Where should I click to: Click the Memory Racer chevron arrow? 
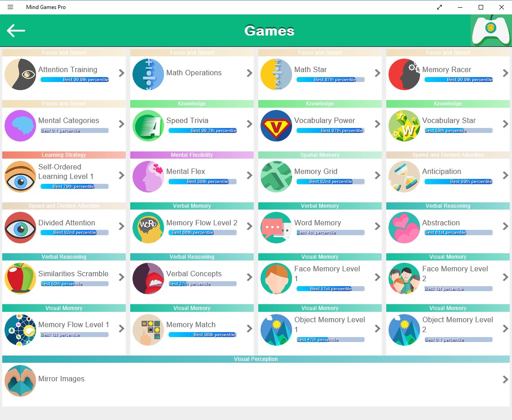pos(506,73)
